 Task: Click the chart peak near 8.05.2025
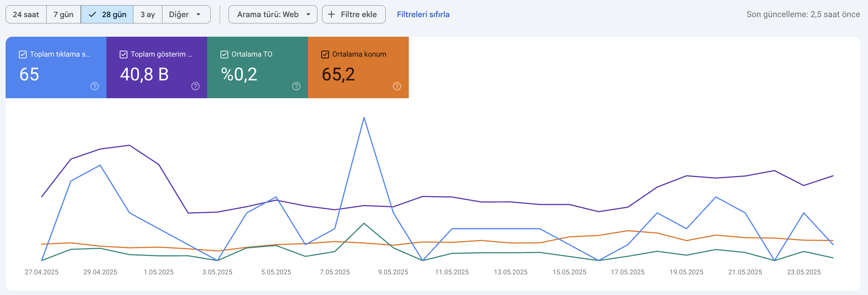click(x=364, y=118)
